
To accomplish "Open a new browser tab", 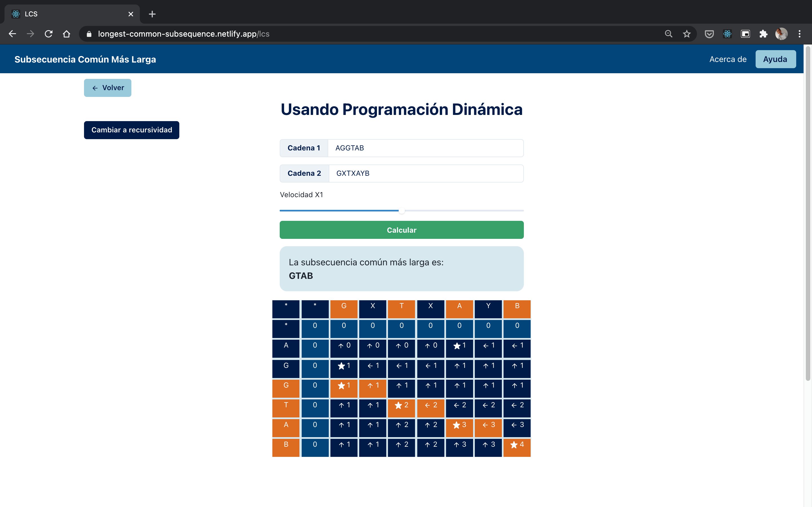I will [152, 14].
